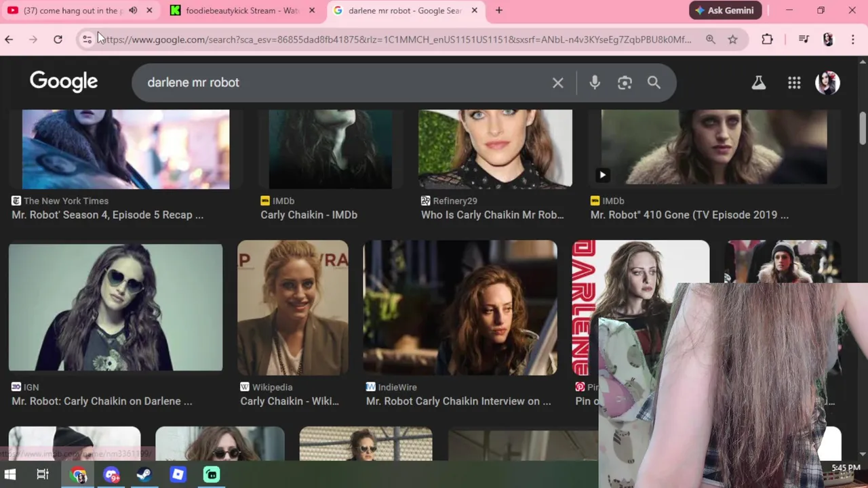Clear the search query with the X
Screen dimensions: 868x488
557,83
